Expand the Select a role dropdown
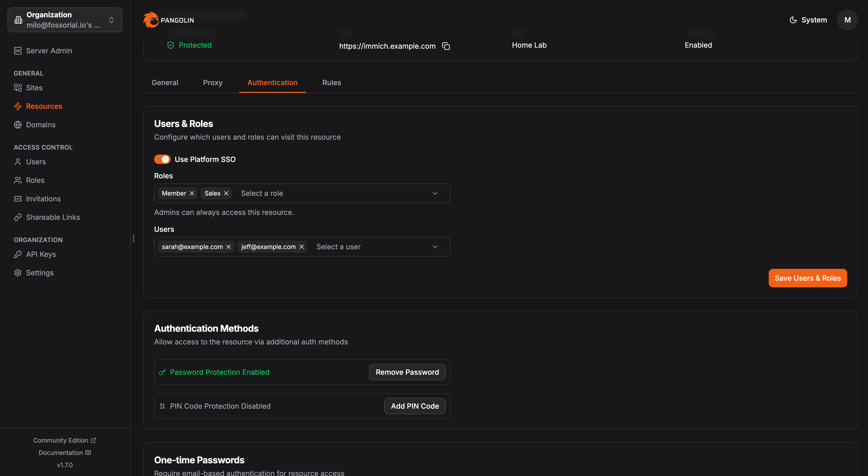The image size is (868, 476). pos(435,193)
